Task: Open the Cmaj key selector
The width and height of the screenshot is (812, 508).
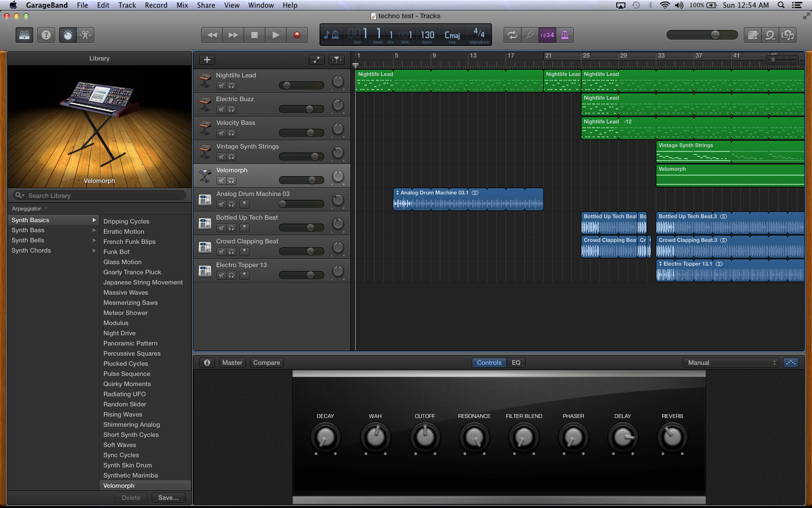Action: (x=452, y=35)
